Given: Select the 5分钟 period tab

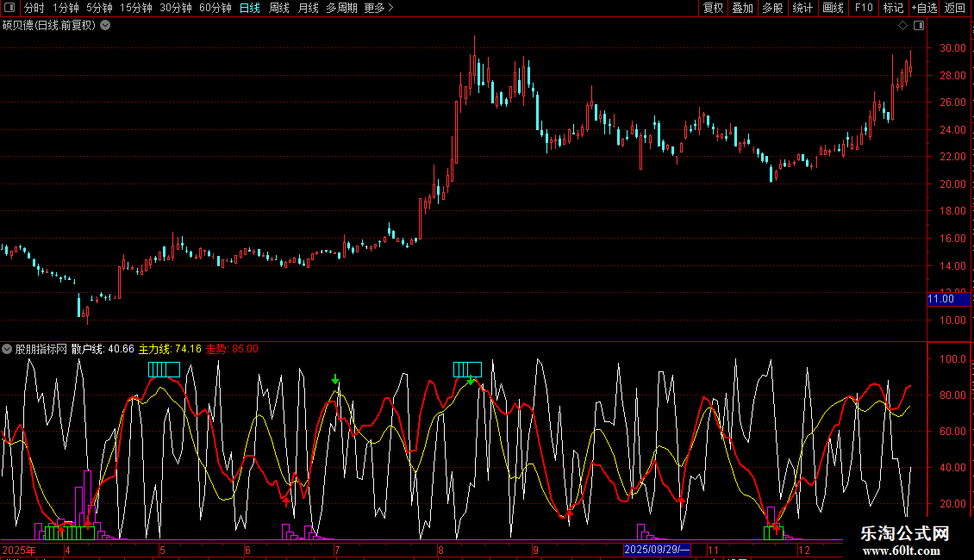Looking at the screenshot, I should [x=99, y=8].
